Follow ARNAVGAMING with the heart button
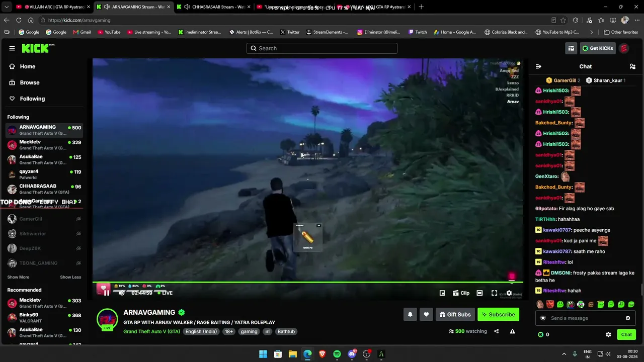Image resolution: width=644 pixels, height=362 pixels. (426, 315)
